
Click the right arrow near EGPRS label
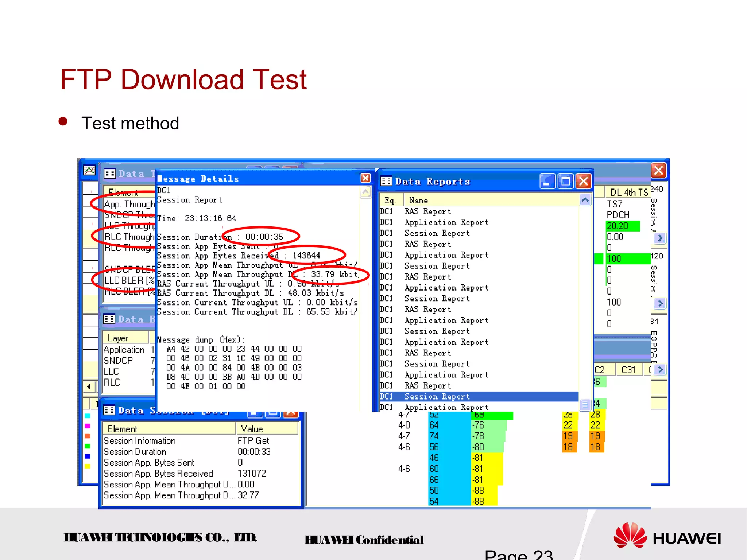pyautogui.click(x=660, y=369)
